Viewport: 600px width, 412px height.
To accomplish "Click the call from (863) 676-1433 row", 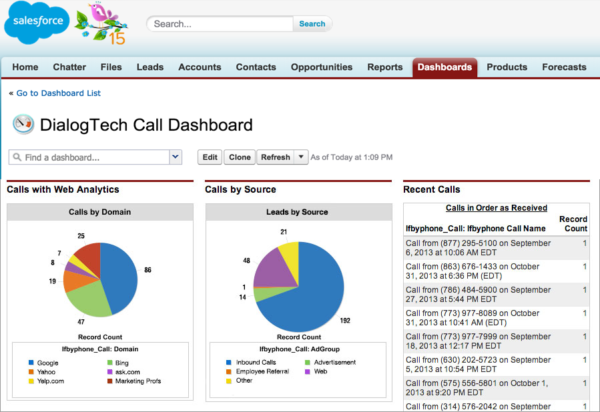I will point(496,271).
